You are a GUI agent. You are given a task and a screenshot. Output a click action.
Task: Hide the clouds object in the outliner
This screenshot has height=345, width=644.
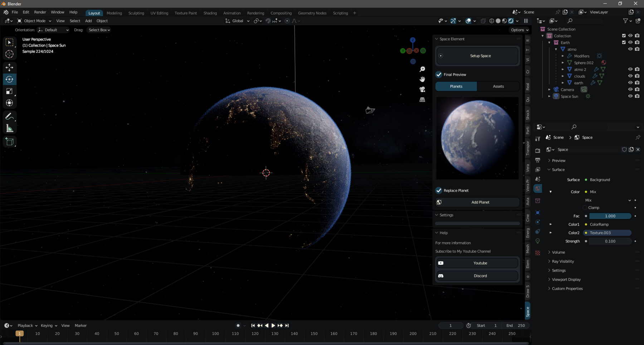click(630, 76)
